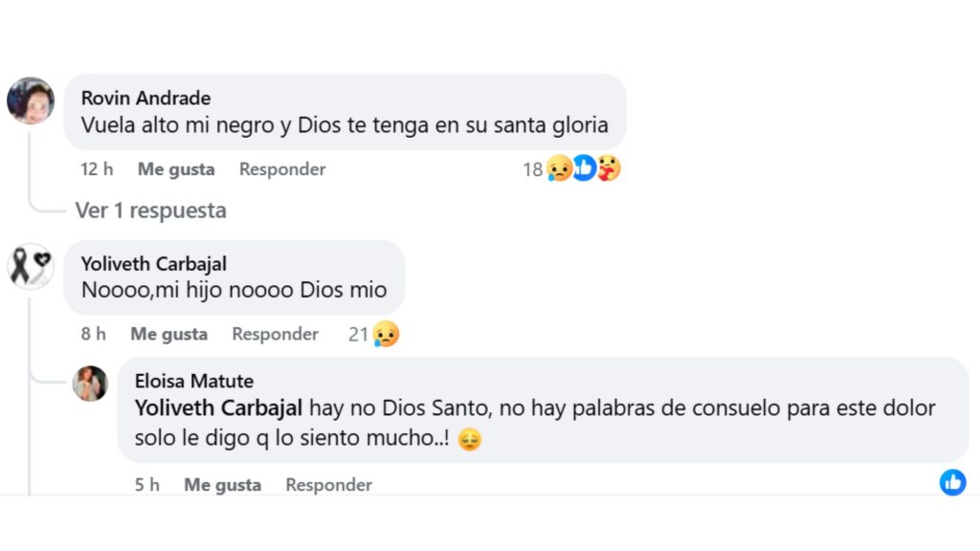
Task: Click the 18 reaction count
Action: [531, 167]
